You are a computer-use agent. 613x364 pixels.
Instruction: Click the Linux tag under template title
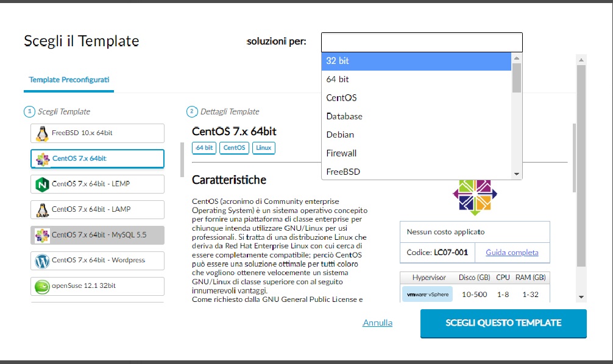(x=263, y=148)
